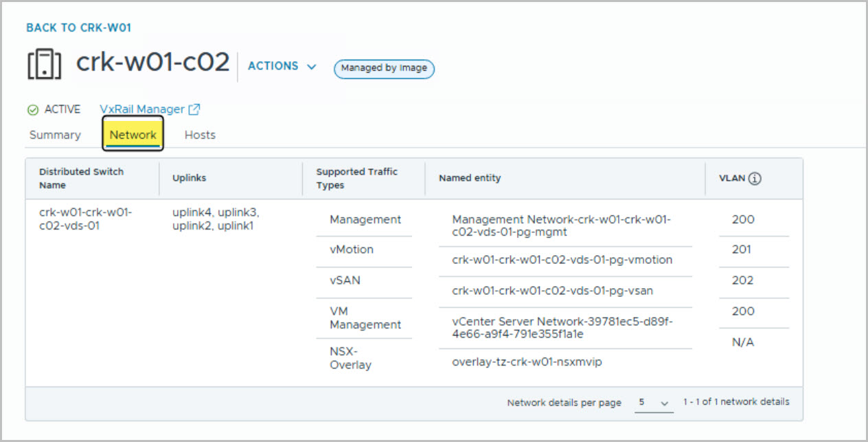
Task: Click the Named entity column header
Action: tap(470, 178)
